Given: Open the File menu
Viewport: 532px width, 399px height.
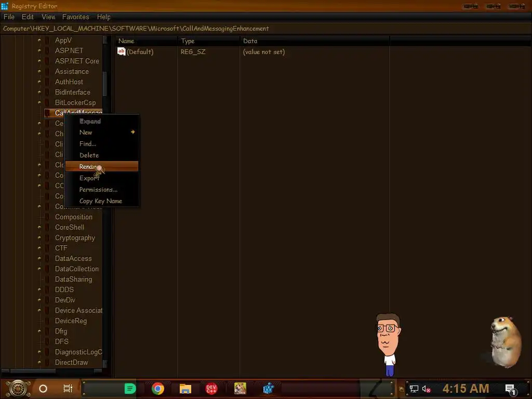Looking at the screenshot, I should [9, 17].
